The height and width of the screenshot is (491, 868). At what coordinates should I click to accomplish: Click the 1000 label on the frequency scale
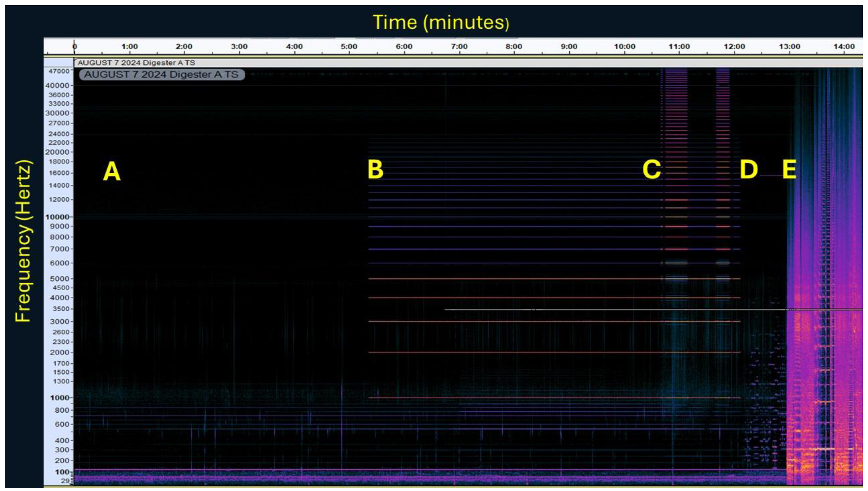pyautogui.click(x=60, y=398)
